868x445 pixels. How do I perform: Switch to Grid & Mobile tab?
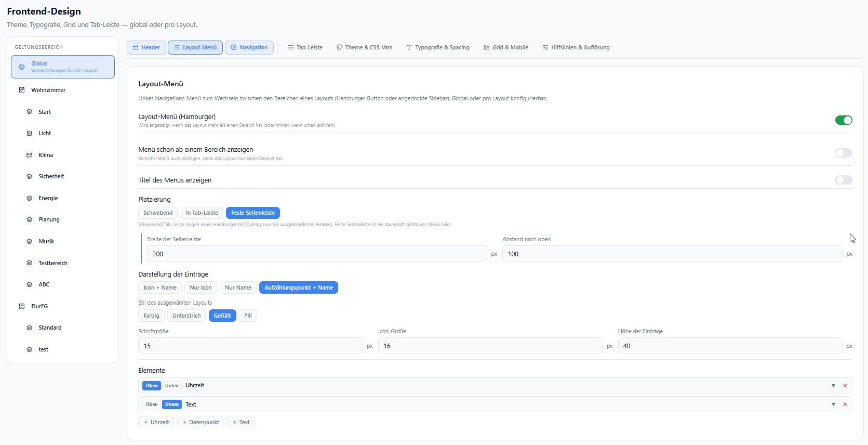[506, 47]
